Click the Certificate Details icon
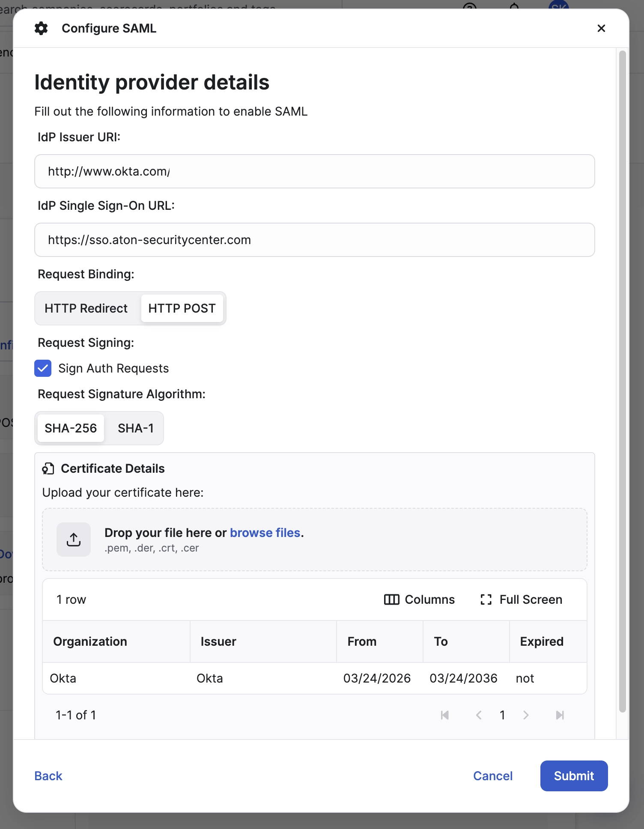 click(48, 469)
